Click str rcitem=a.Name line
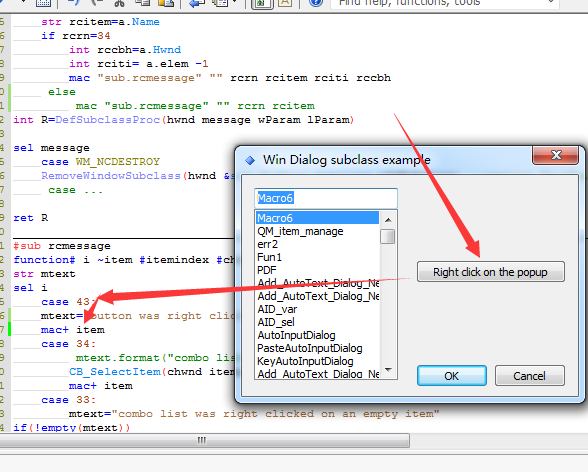The height and width of the screenshot is (472, 588). click(100, 22)
